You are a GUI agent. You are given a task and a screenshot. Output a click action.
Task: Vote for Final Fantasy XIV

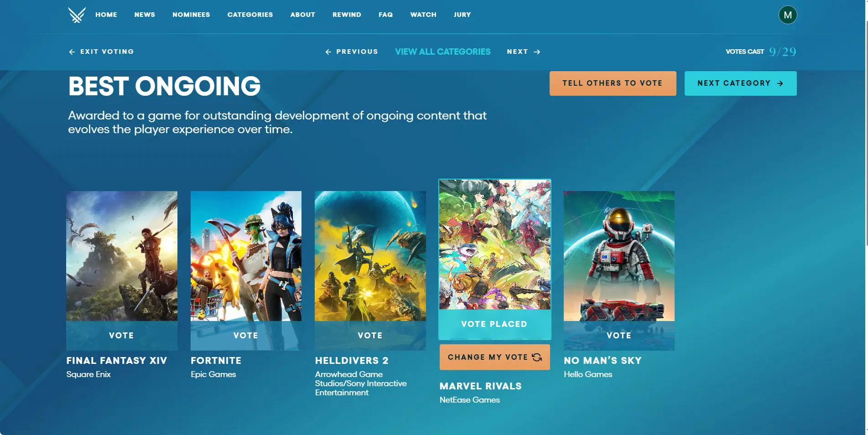pos(121,336)
